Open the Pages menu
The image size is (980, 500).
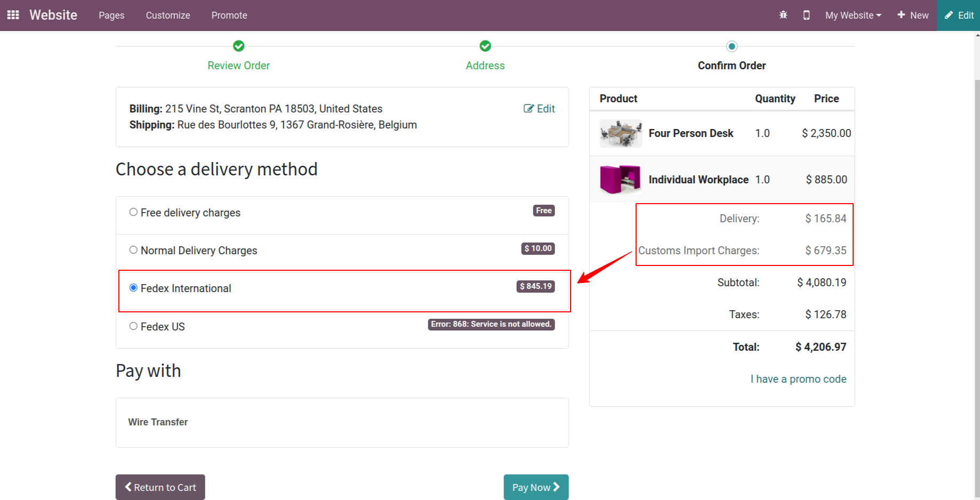111,15
